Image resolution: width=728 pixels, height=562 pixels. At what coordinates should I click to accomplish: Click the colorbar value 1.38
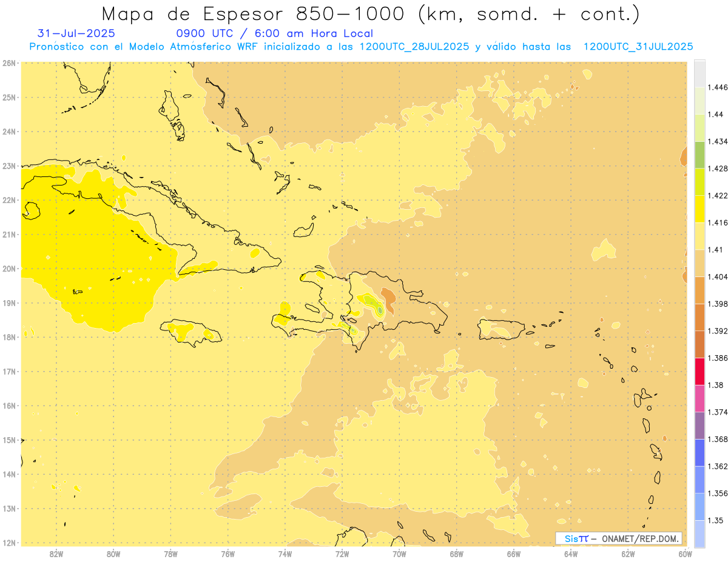(715, 385)
